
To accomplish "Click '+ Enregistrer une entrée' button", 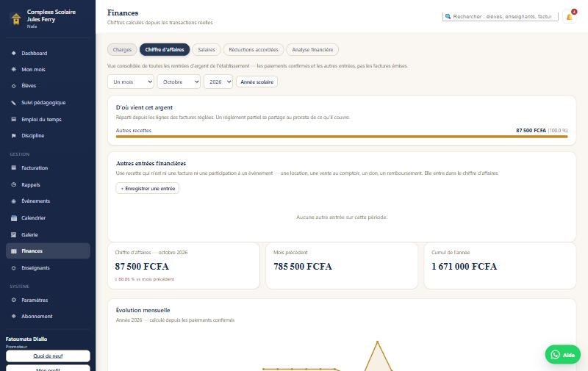I will point(148,189).
